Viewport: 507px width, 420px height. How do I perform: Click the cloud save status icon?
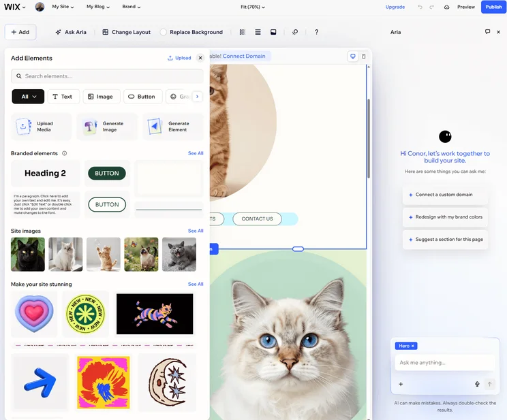(446, 7)
